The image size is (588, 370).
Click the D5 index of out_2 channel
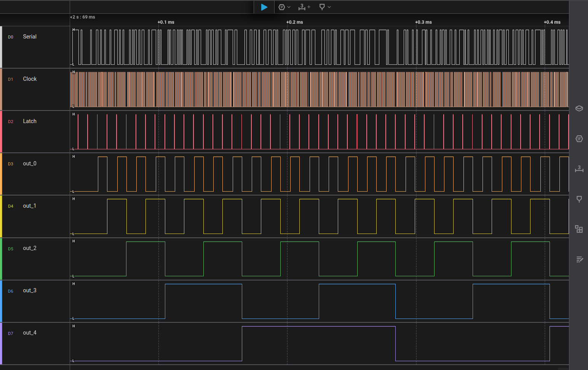(11, 249)
